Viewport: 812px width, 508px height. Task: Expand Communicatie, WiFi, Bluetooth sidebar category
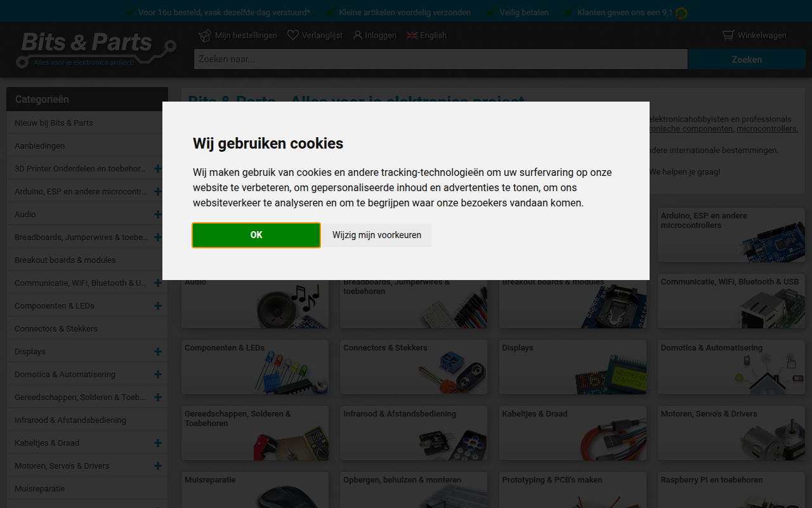[x=158, y=283]
